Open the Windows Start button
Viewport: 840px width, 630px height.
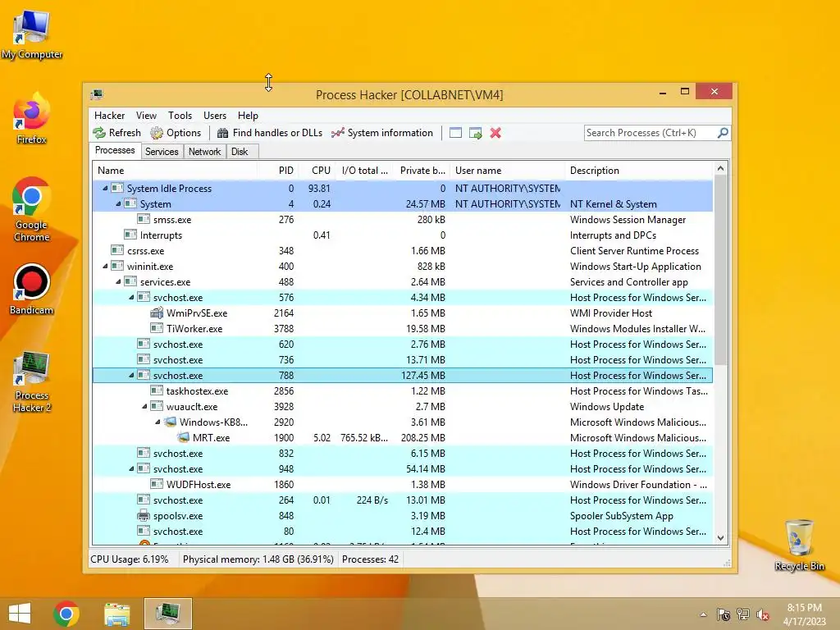click(20, 614)
